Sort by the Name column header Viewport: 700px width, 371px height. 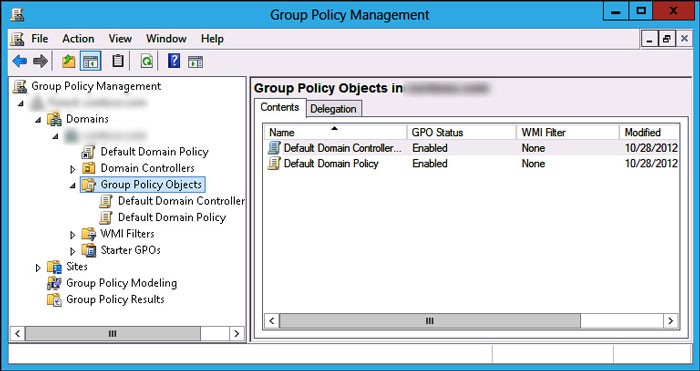coord(335,132)
